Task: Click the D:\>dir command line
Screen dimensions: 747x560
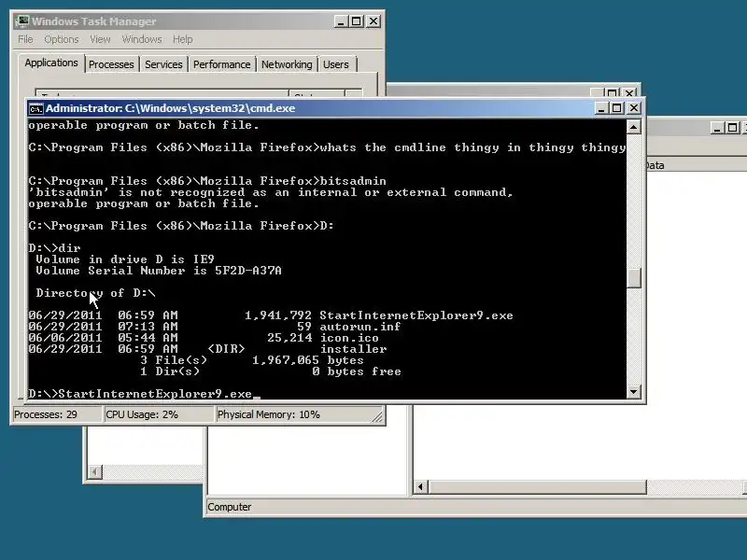Action: (54, 248)
